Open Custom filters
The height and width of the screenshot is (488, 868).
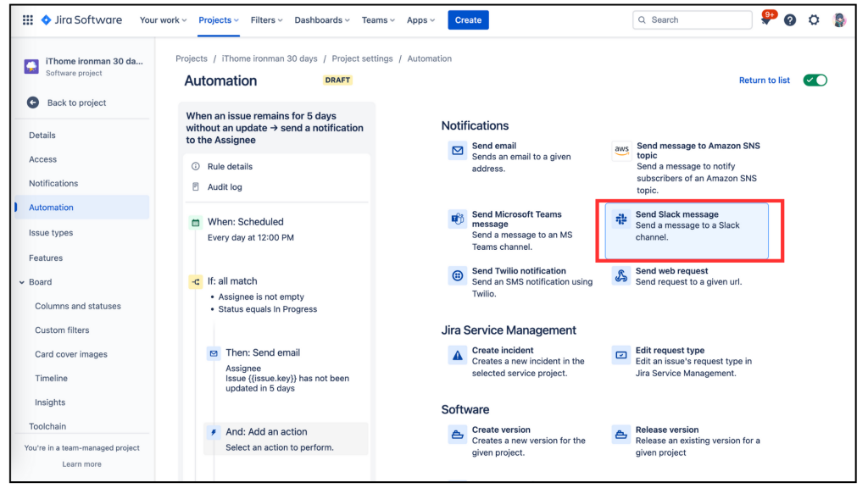[x=62, y=330]
